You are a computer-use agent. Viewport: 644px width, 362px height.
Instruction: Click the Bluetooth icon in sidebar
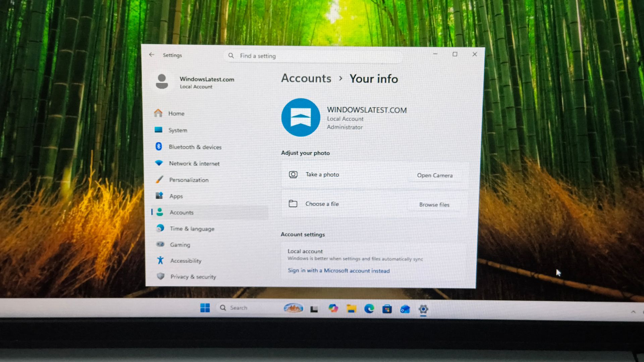tap(159, 146)
